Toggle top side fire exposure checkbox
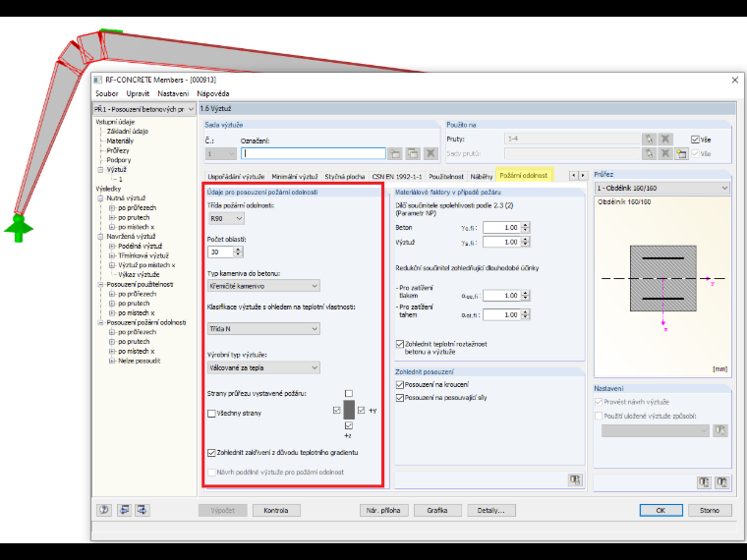Screen dimensions: 747x560 349,393
